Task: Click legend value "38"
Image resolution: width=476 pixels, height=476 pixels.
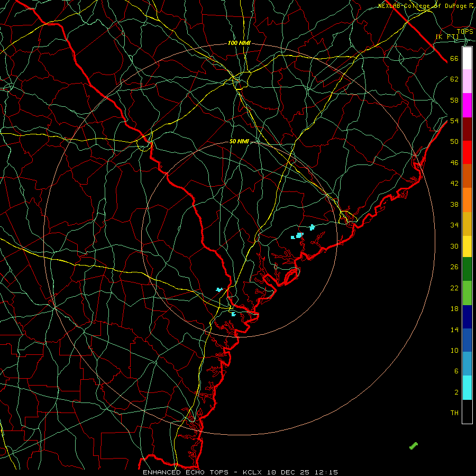Action: pyautogui.click(x=454, y=204)
